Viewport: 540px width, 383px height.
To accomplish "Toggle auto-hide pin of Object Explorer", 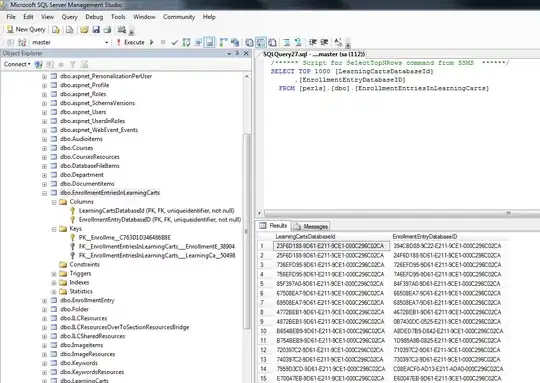I will tap(237, 53).
